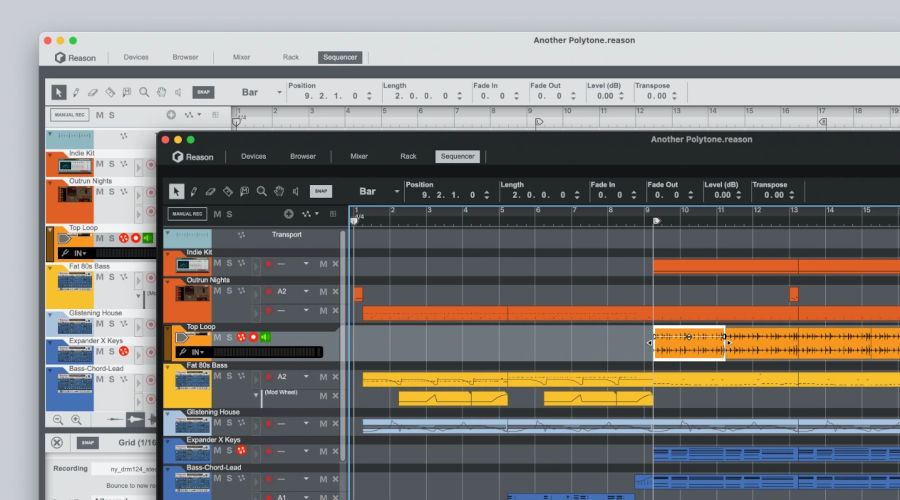This screenshot has height=500, width=900.
Task: Click automation icon on Transport track, front window
Action: click(x=241, y=235)
